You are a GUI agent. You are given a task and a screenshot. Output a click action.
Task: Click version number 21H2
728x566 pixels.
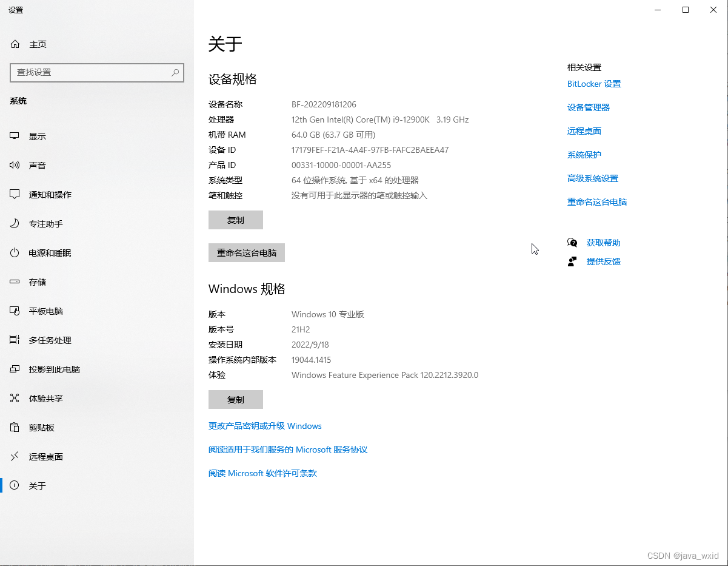301,329
